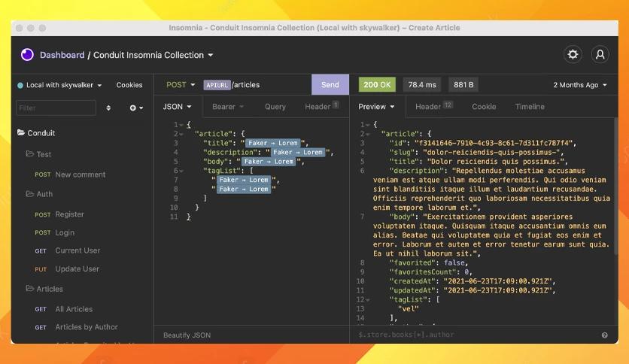Collapse the Conduit folder icon

[x=21, y=132]
